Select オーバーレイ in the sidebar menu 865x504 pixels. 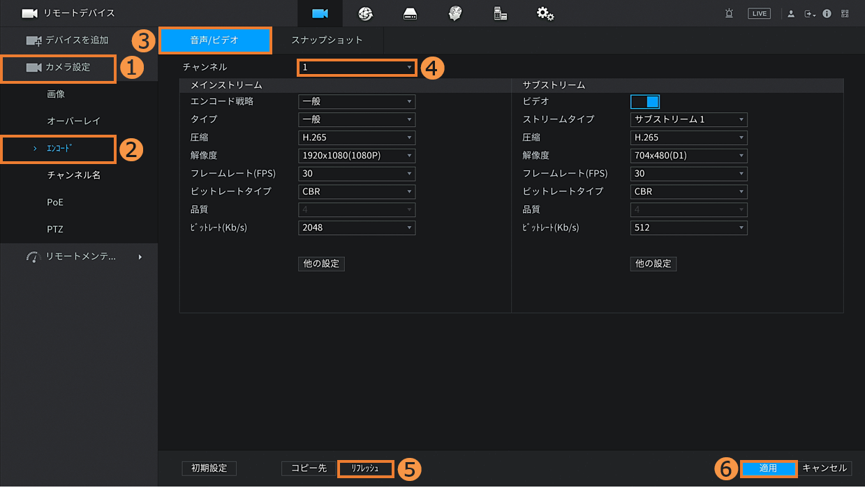point(74,121)
